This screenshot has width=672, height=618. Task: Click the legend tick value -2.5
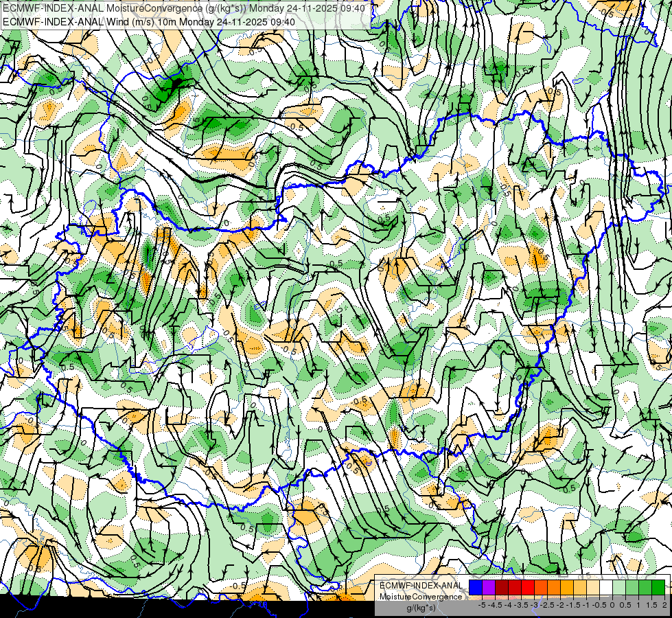click(x=547, y=605)
